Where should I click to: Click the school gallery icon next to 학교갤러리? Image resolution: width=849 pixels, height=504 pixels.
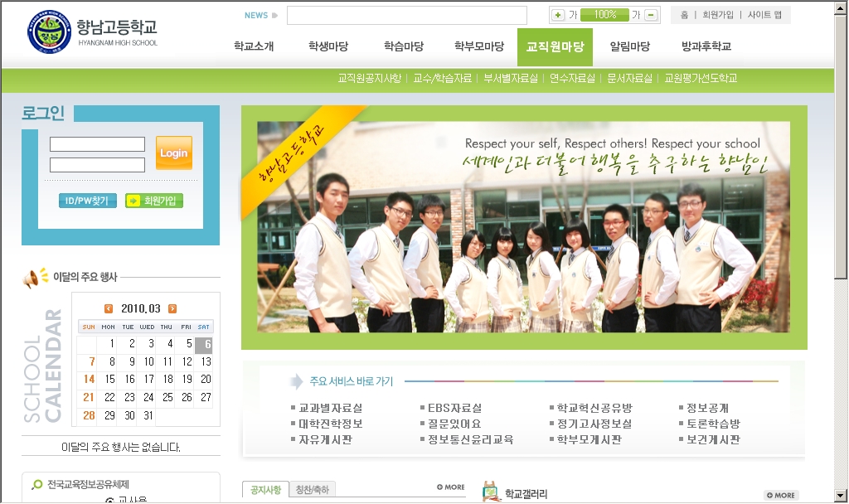[x=491, y=492]
